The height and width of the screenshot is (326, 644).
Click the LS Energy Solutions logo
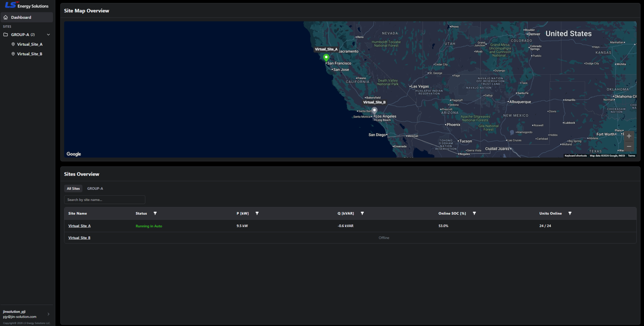pyautogui.click(x=27, y=5)
